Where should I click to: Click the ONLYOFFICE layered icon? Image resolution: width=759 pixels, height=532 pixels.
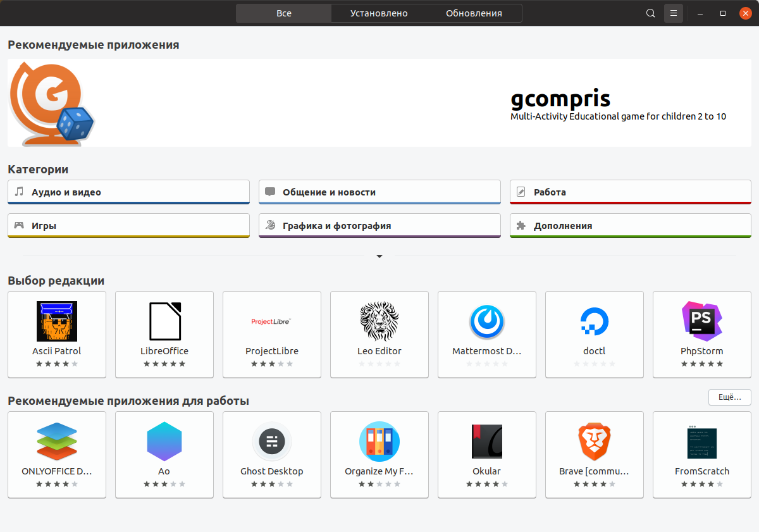pyautogui.click(x=57, y=442)
